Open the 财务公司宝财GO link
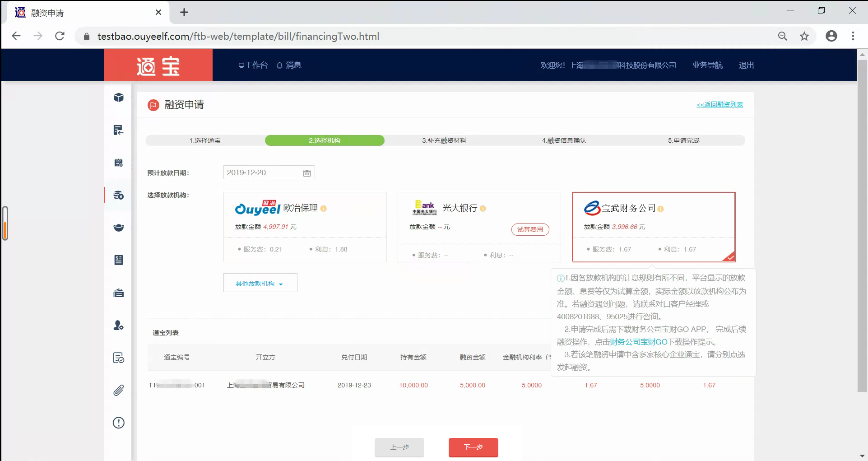Image resolution: width=868 pixels, height=461 pixels. [638, 342]
